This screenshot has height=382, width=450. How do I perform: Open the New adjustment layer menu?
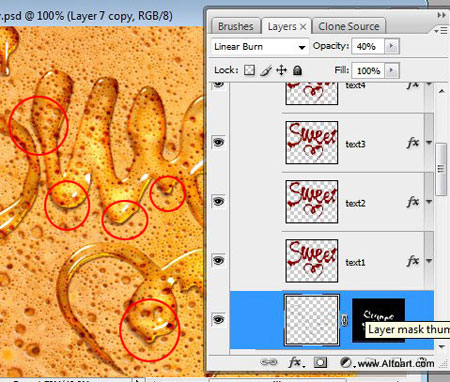[x=347, y=362]
